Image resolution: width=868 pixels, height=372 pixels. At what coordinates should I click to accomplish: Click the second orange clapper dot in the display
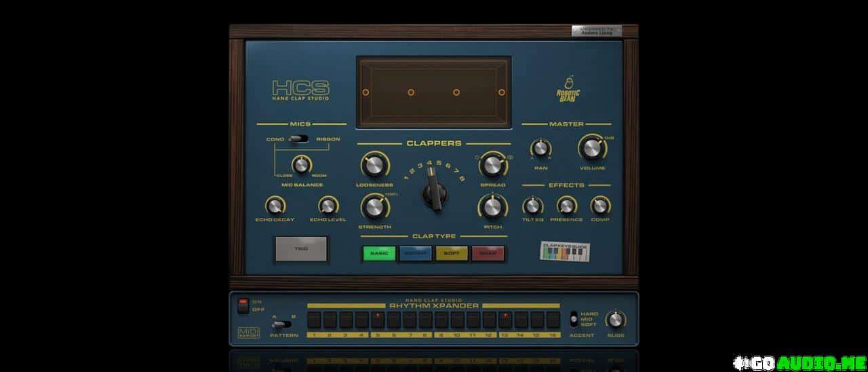pyautogui.click(x=410, y=92)
